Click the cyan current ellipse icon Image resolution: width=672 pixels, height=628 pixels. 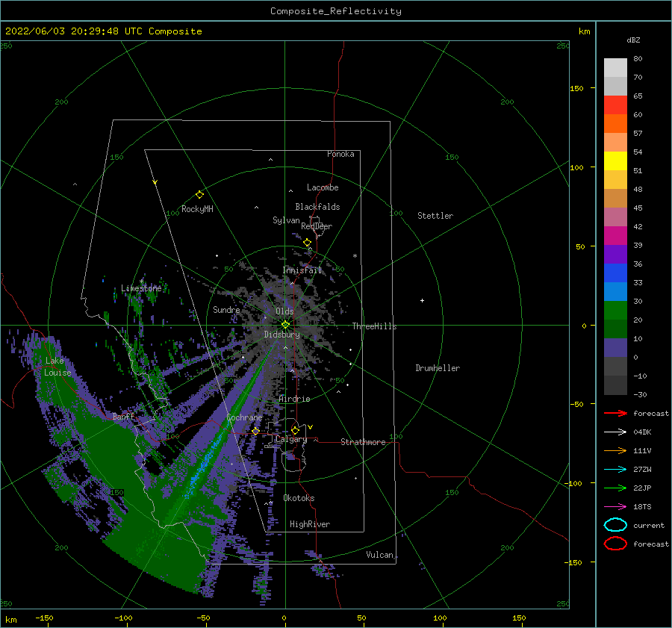pyautogui.click(x=615, y=525)
